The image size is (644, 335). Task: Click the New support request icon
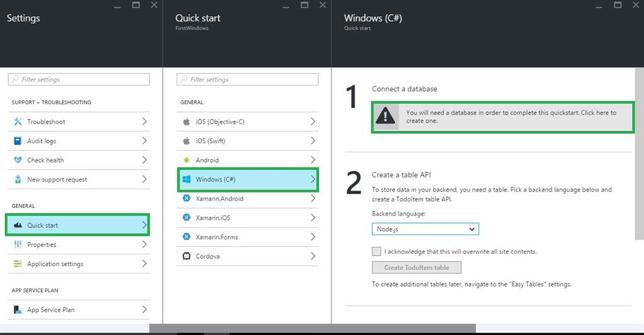coord(18,180)
